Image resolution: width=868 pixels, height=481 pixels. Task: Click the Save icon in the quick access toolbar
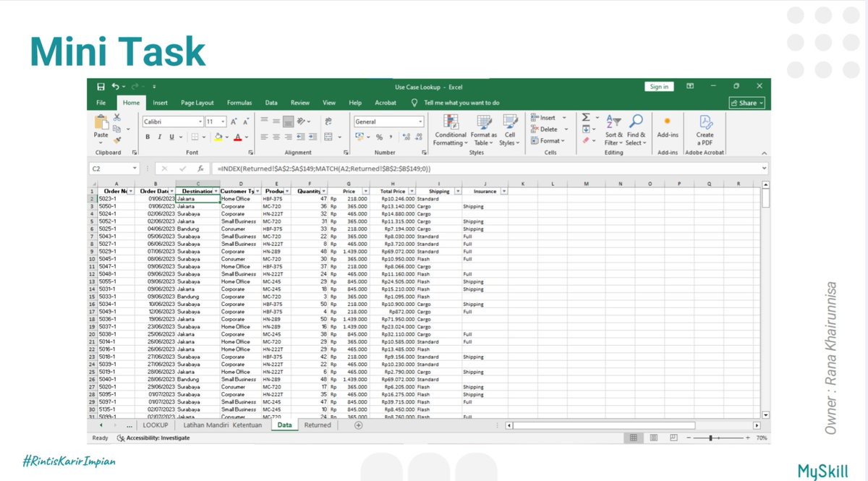[x=100, y=86]
